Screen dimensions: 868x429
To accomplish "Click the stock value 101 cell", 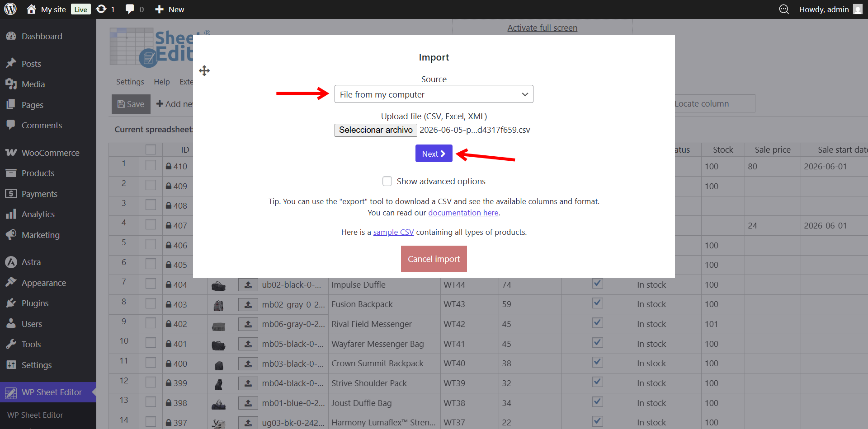I will [722, 324].
